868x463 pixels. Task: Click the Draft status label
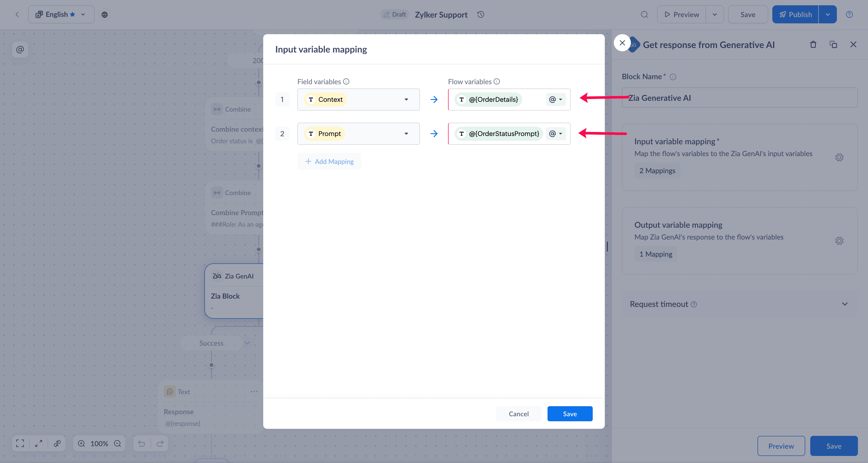pos(395,15)
